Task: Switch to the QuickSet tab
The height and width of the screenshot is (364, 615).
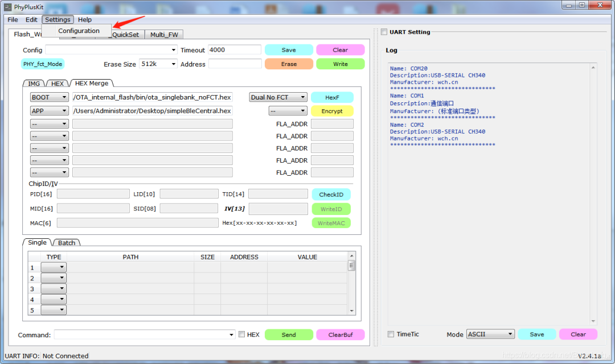Action: (x=125, y=35)
